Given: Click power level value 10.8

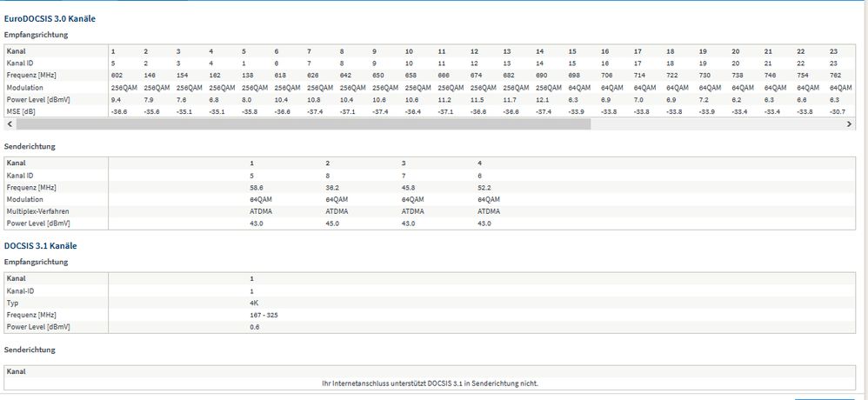Looking at the screenshot, I should pyautogui.click(x=315, y=100).
